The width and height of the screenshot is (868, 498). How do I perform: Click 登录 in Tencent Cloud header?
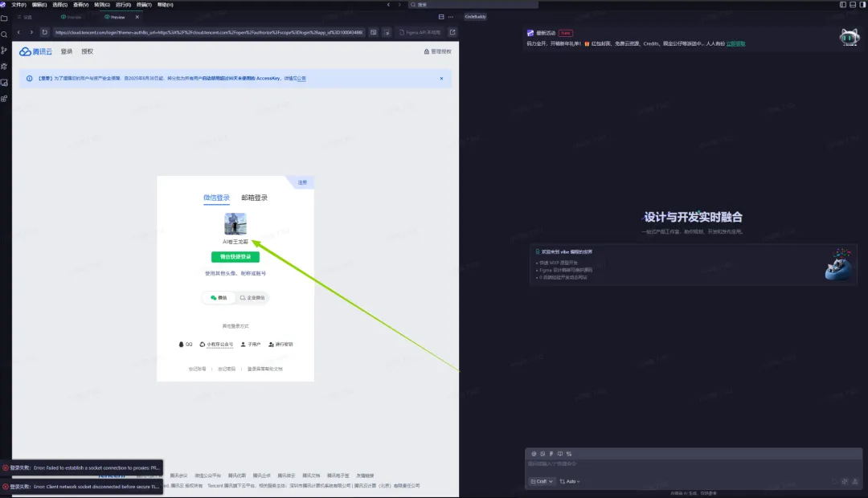pos(67,51)
